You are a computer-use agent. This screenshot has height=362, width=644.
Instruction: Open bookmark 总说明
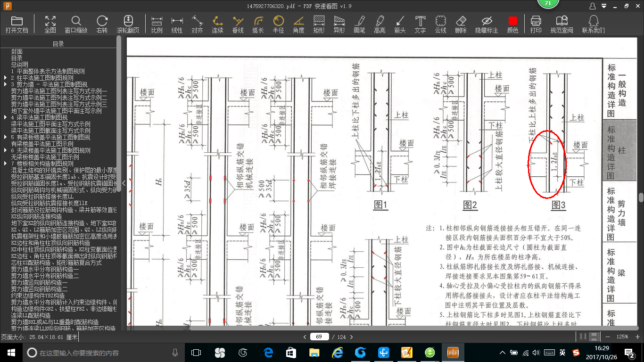20,65
